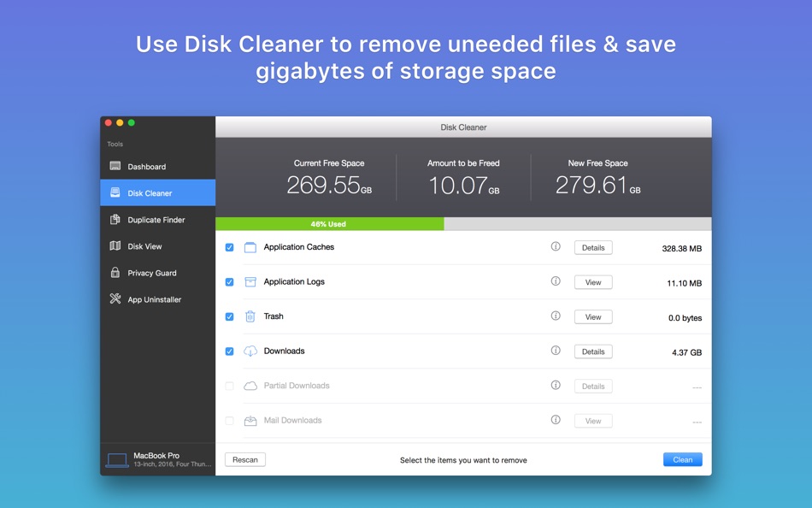Image resolution: width=812 pixels, height=508 pixels.
Task: Click the Mail Downloads tray icon
Action: (x=250, y=421)
